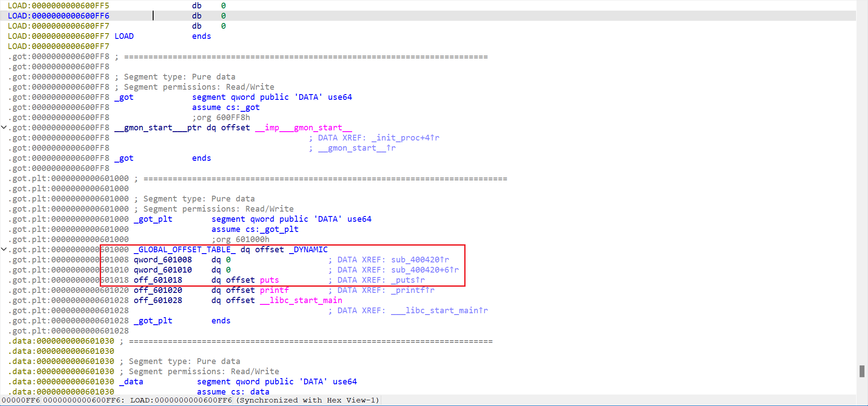This screenshot has width=868, height=406.
Task: Select the qword_601008 label
Action: tap(163, 260)
